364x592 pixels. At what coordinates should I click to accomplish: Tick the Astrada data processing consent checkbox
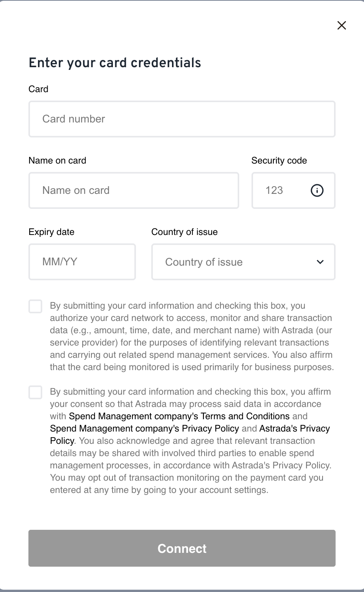[35, 392]
